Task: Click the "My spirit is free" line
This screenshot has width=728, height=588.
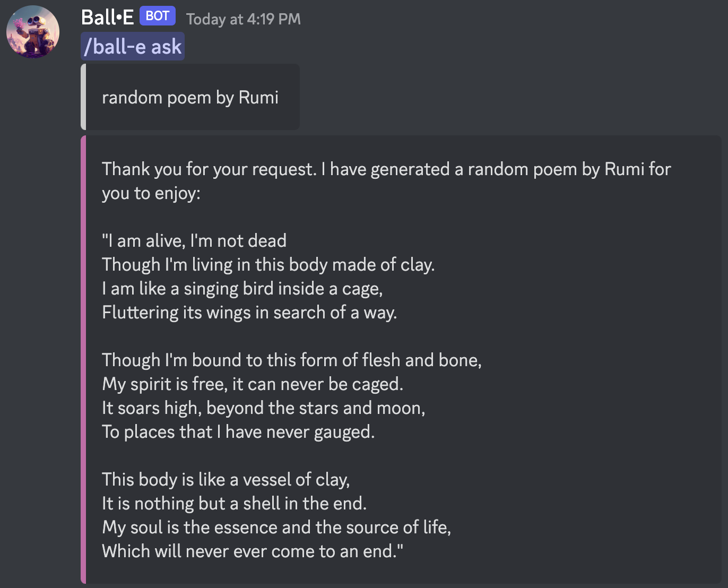Action: [253, 384]
